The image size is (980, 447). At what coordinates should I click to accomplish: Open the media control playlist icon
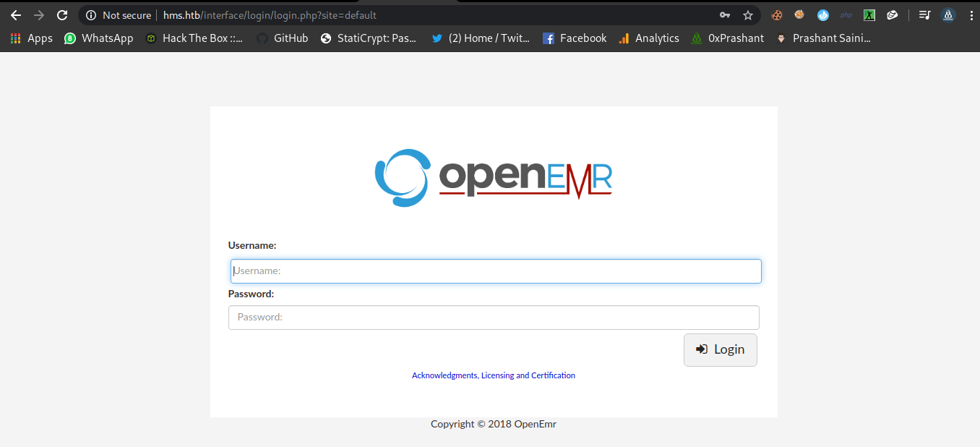(924, 15)
